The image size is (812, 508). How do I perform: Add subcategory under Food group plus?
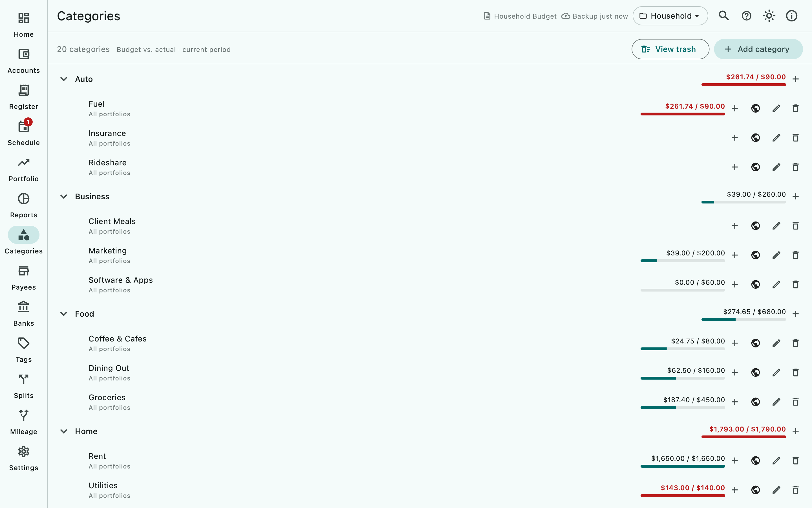point(796,314)
